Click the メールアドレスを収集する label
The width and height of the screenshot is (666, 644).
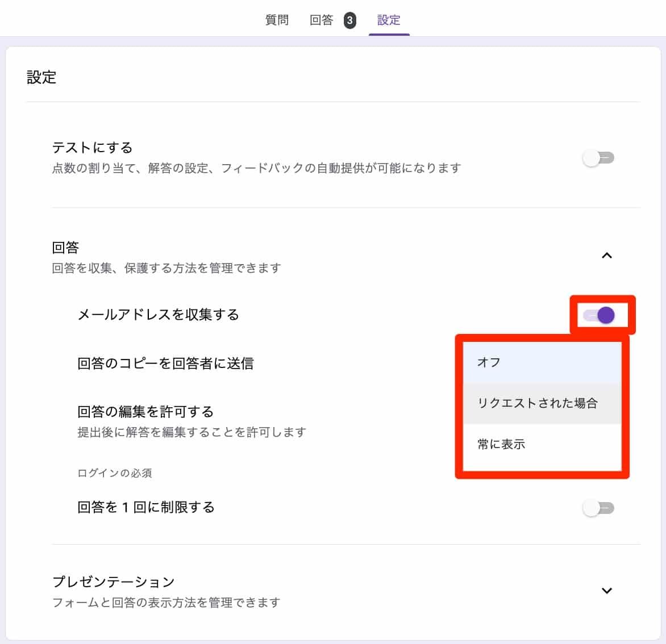click(160, 315)
